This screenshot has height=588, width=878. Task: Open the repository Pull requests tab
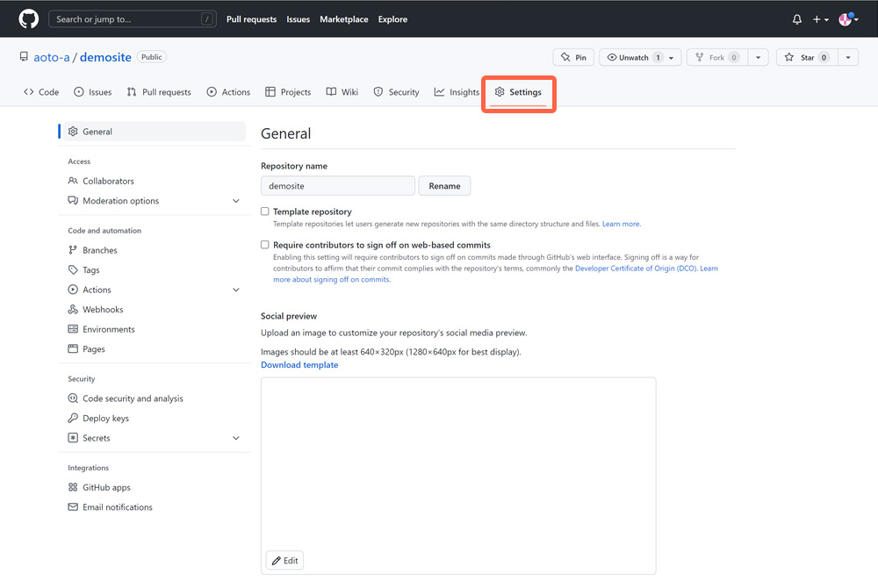tap(159, 92)
